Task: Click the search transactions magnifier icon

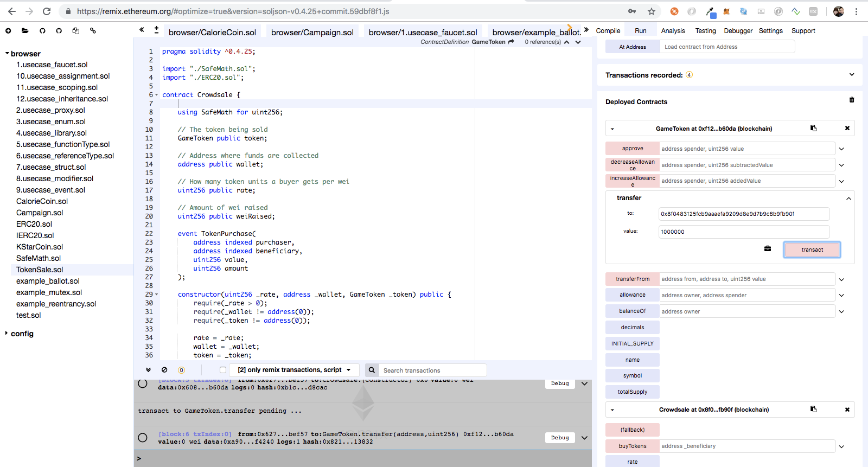Action: [372, 370]
